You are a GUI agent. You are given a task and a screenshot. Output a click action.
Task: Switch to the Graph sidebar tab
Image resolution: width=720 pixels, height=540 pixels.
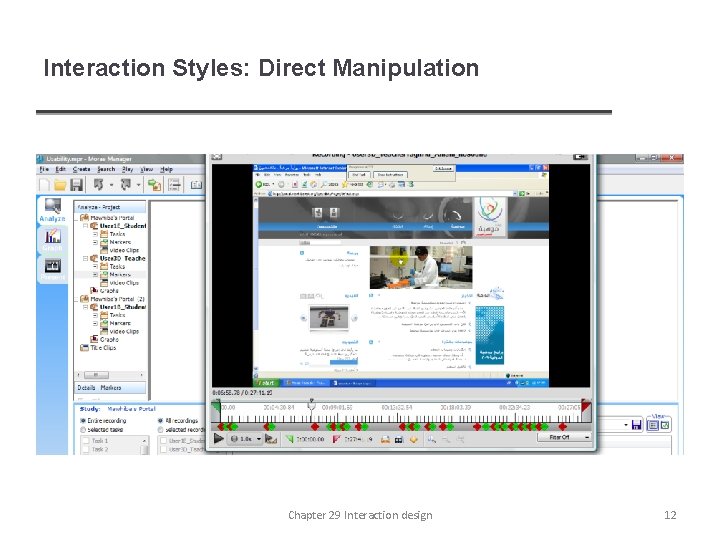(52, 241)
